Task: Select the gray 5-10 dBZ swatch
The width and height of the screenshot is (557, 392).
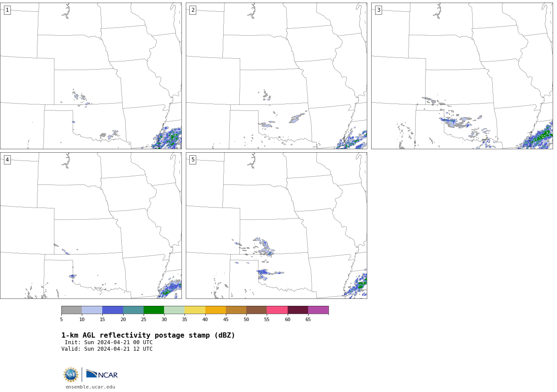Action: [71, 310]
